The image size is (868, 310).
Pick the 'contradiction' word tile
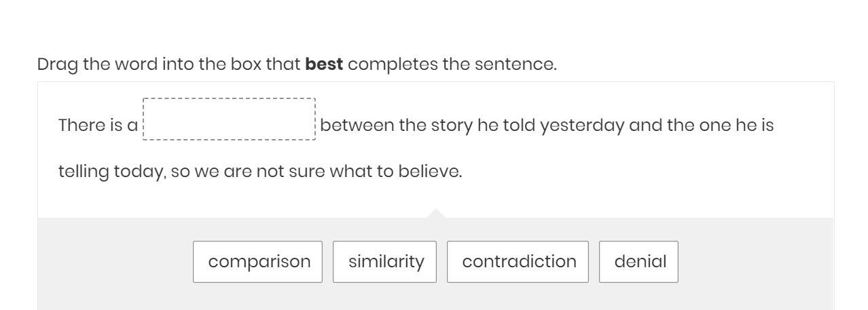point(518,262)
